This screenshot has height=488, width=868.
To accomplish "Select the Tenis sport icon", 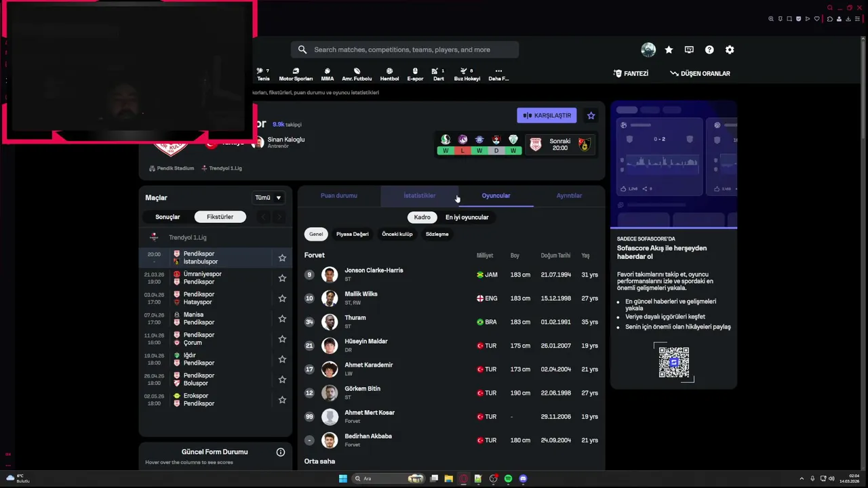I will click(263, 74).
